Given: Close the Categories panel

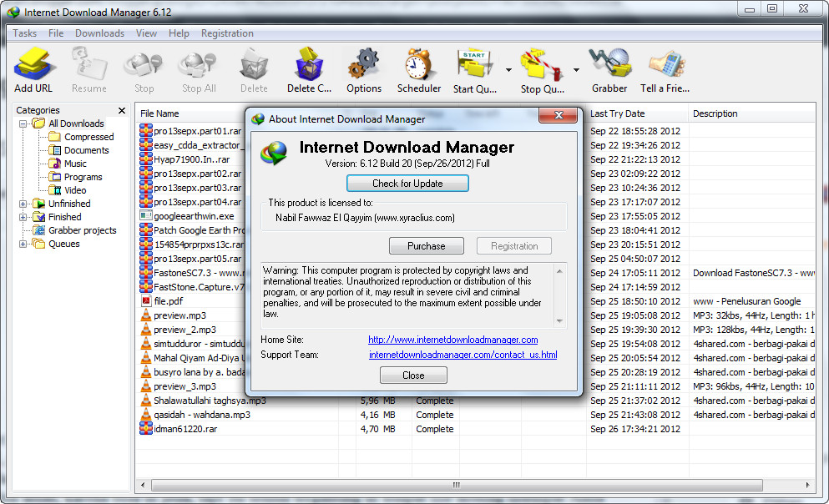Looking at the screenshot, I should coord(122,110).
